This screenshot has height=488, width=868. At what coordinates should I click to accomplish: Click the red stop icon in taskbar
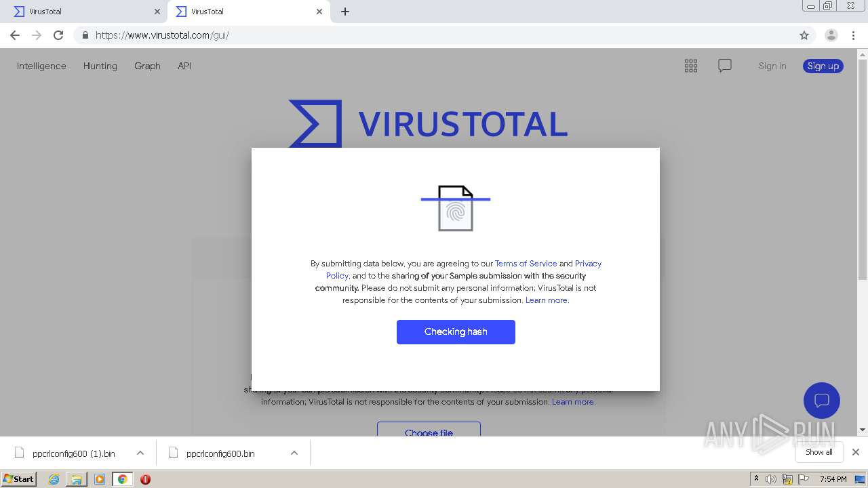click(x=145, y=479)
